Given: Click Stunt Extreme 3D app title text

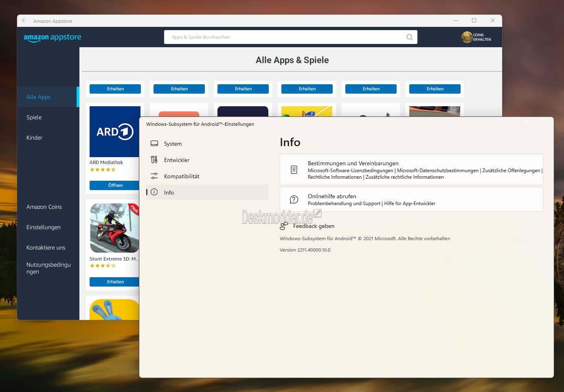Looking at the screenshot, I should [x=114, y=259].
